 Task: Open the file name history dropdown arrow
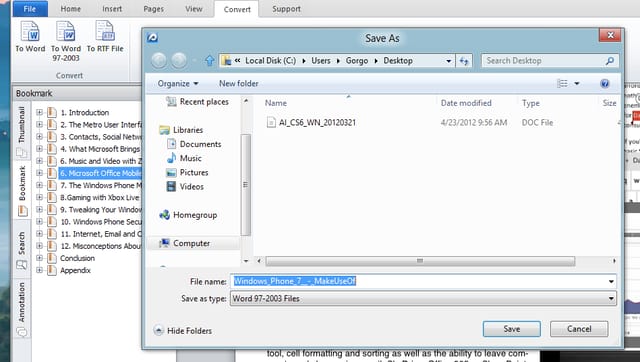[x=611, y=281]
